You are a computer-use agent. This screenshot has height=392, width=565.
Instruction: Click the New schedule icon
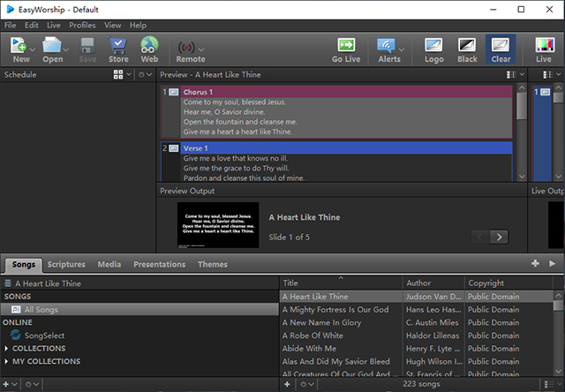(x=19, y=45)
